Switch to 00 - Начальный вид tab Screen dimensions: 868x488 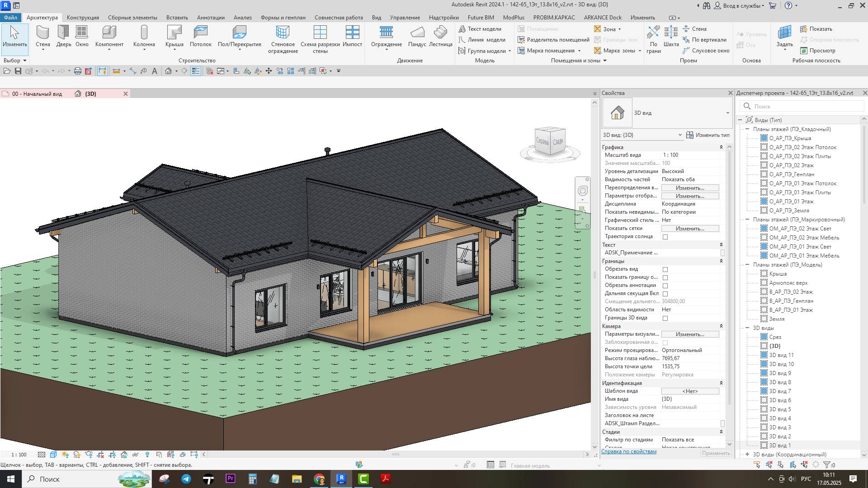click(37, 94)
